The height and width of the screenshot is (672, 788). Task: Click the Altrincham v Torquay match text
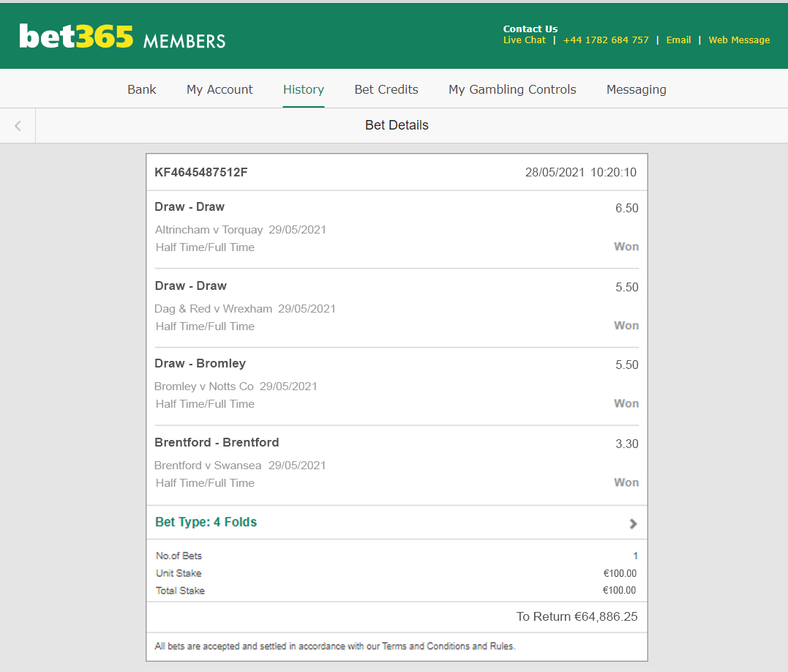tap(209, 230)
